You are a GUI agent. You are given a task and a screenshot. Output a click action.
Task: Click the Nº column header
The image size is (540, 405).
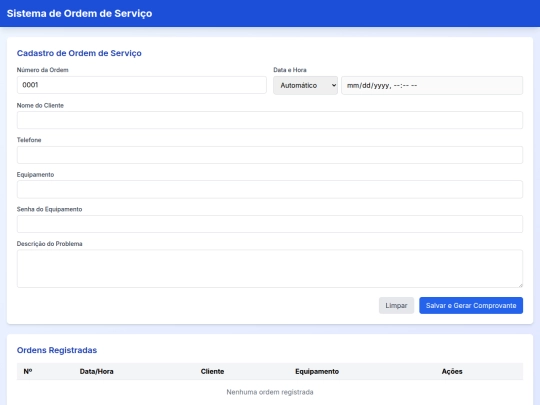(x=28, y=371)
